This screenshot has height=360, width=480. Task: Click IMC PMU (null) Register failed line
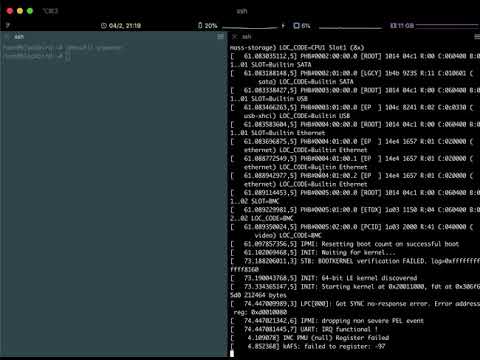[x=309, y=338]
